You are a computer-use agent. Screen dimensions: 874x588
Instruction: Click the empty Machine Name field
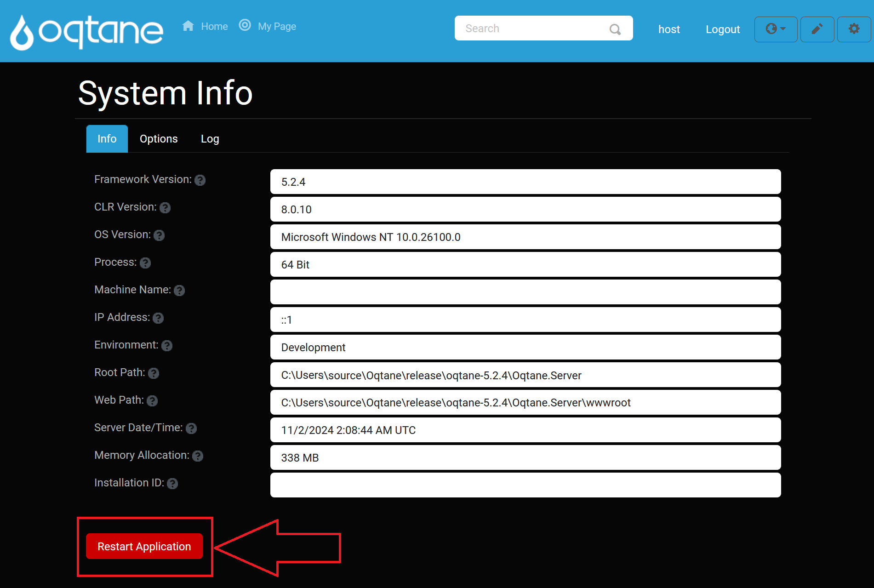(x=526, y=292)
